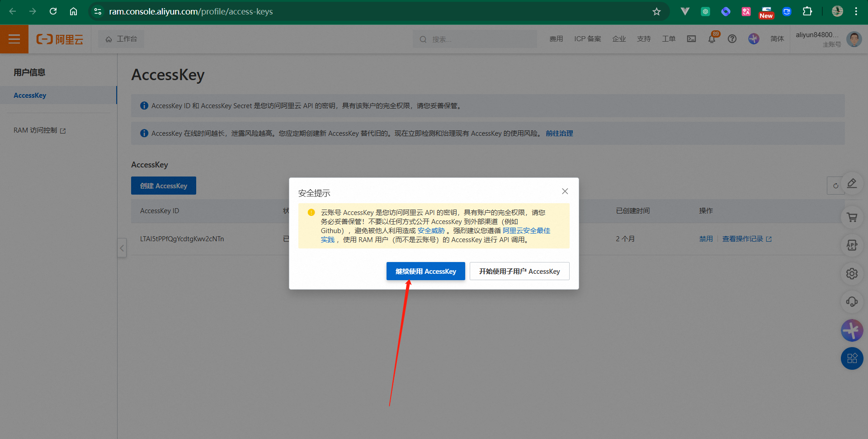Open the 工作台 tab
868x439 pixels.
click(x=121, y=39)
